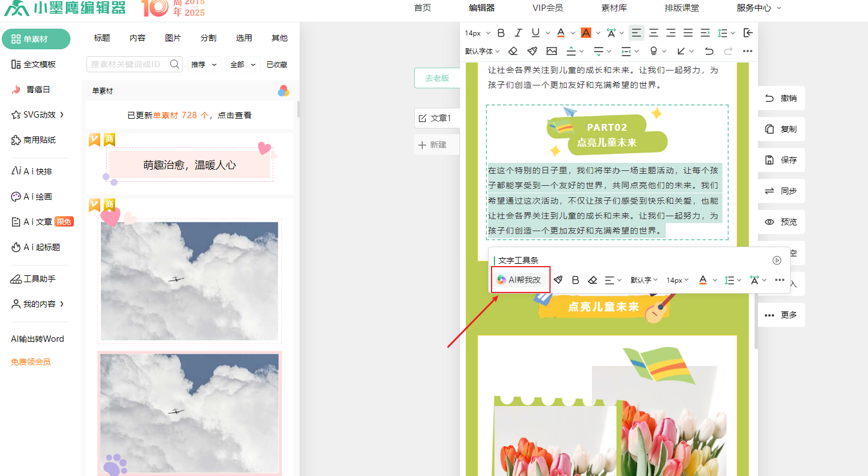The image size is (868, 476).
Task: Toggle underline in the top toolbar
Action: point(535,33)
